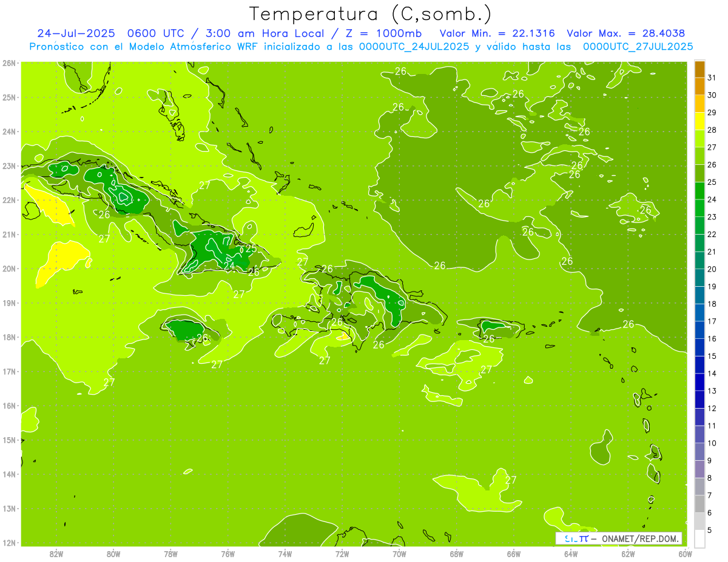Click the 25 contour label over eastern Cuba
Image resolution: width=728 pixels, height=562 pixels.
tap(251, 248)
